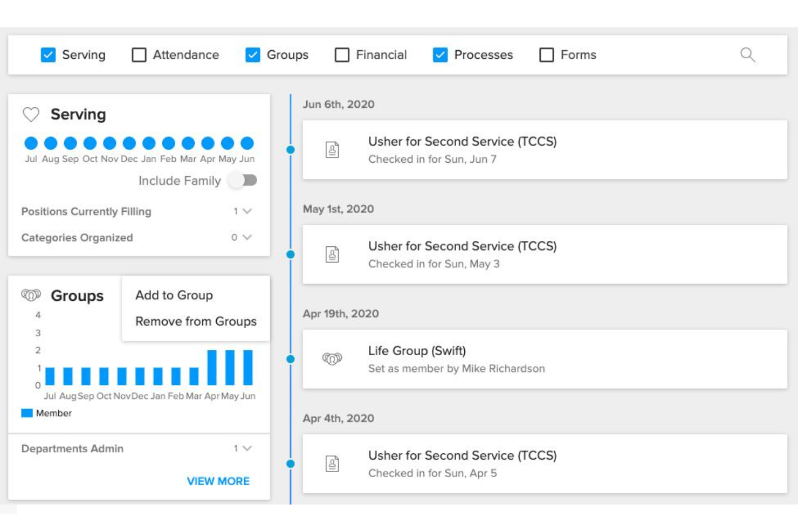Viewport: 798px width, 532px height.
Task: Click the Apr bar in Groups chart
Action: pos(212,368)
